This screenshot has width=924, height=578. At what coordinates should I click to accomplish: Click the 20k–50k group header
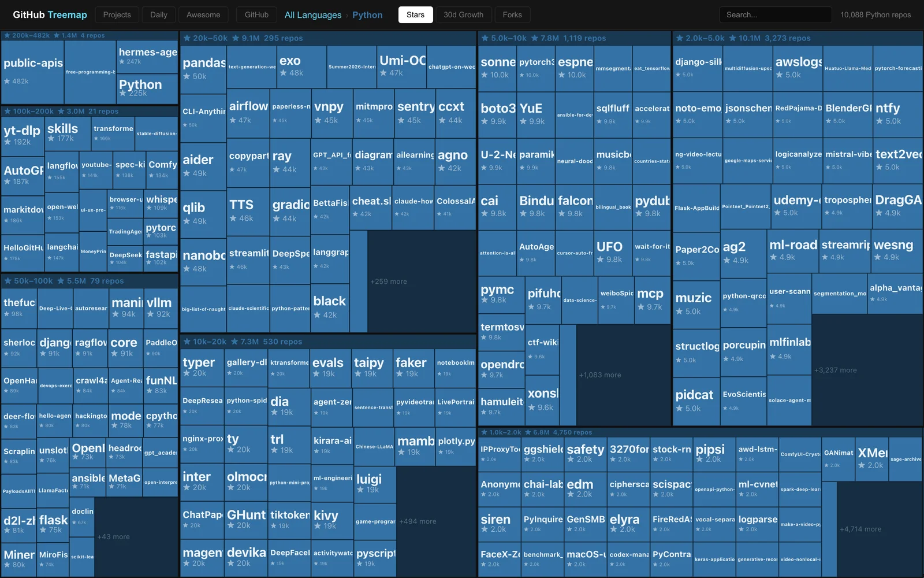click(x=328, y=38)
